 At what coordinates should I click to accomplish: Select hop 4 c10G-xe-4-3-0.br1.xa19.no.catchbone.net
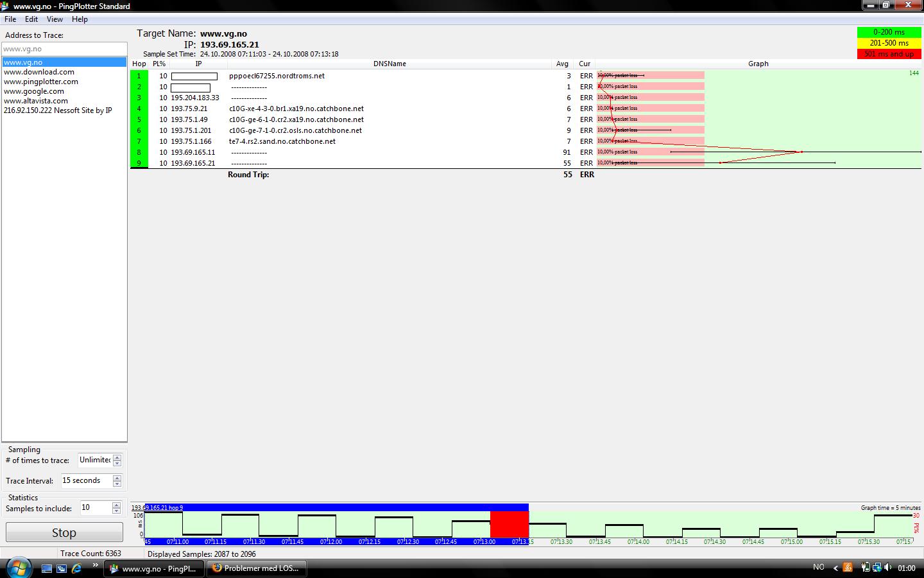(x=296, y=109)
